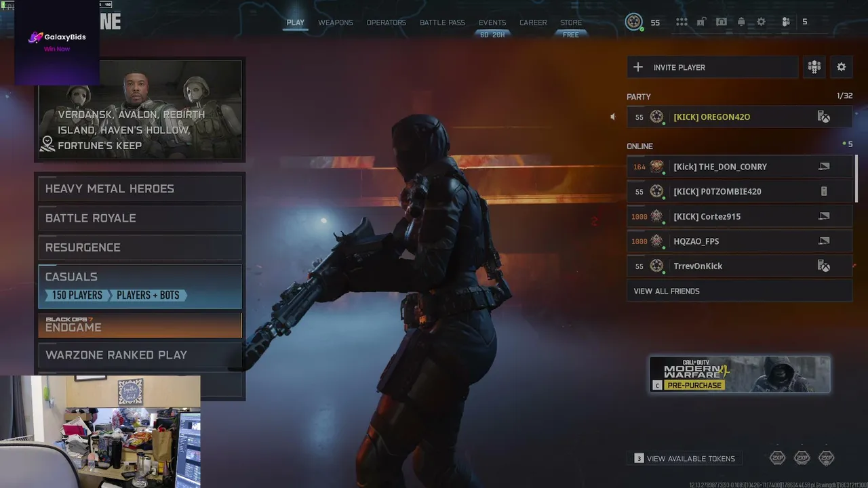Image resolution: width=868 pixels, height=488 pixels.
Task: Select friend [KICK] Cortez915
Action: [739, 216]
